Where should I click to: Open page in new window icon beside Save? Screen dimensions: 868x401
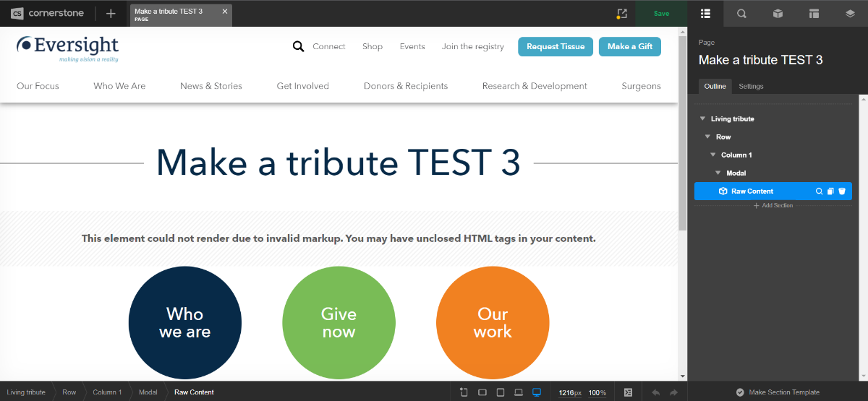tap(621, 13)
